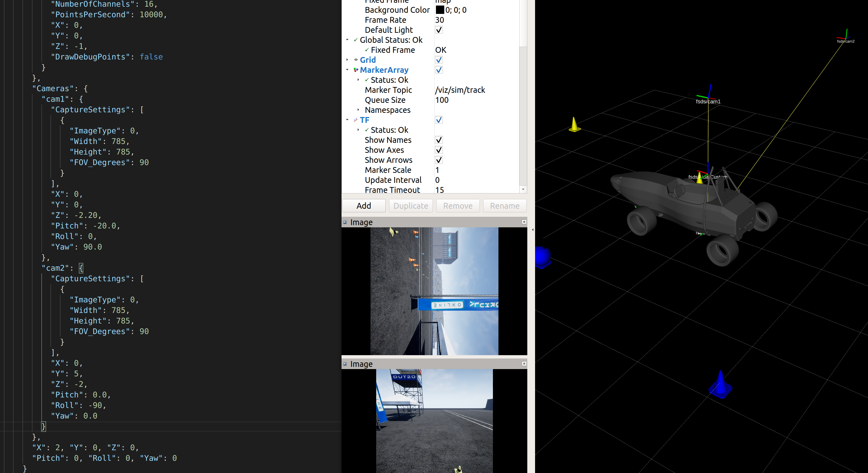Close the bottom Image panel

pos(524,364)
